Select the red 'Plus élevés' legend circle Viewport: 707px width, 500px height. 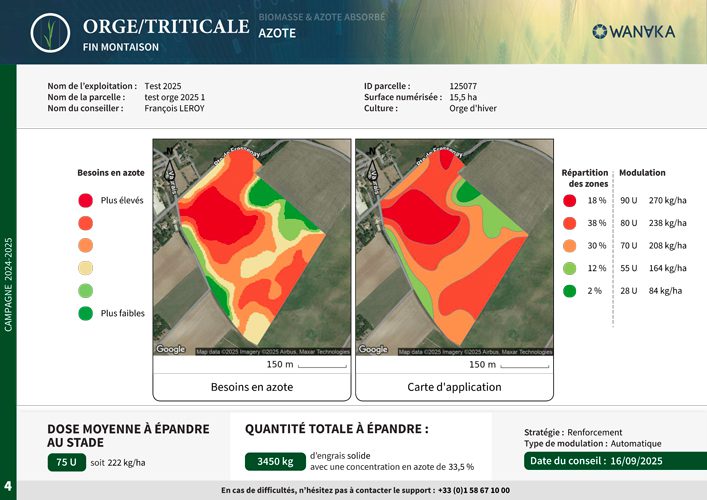86,200
